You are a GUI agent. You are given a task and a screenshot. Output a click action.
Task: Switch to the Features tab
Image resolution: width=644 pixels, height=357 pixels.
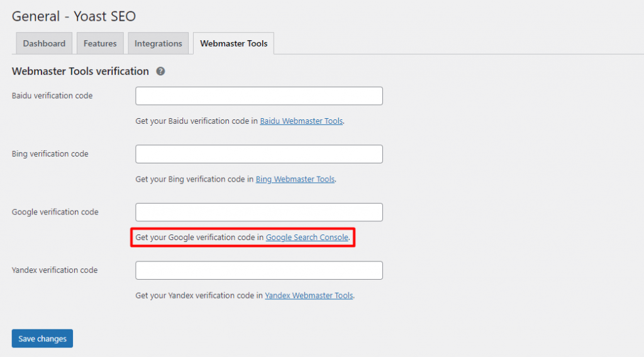click(100, 43)
